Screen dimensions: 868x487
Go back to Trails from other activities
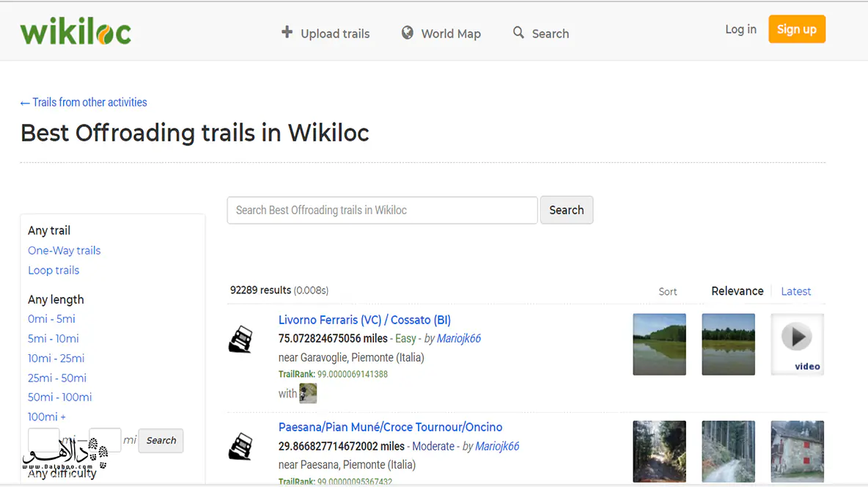click(x=84, y=103)
